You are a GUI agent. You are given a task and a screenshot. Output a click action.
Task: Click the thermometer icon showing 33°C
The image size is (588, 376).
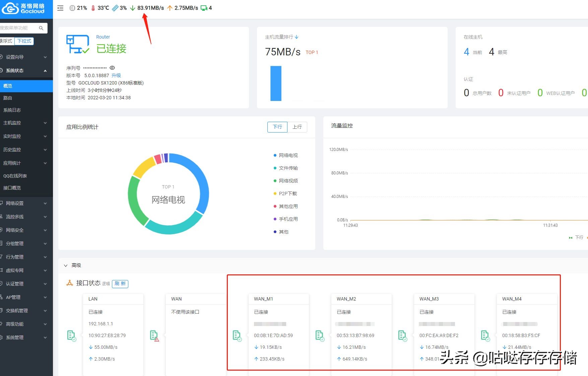point(93,8)
